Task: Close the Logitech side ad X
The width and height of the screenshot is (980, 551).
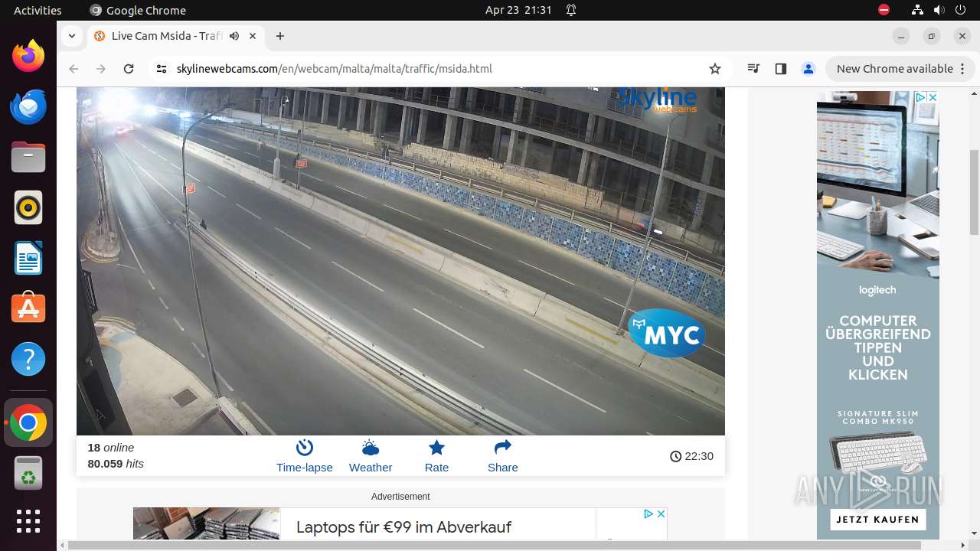Action: [x=933, y=97]
